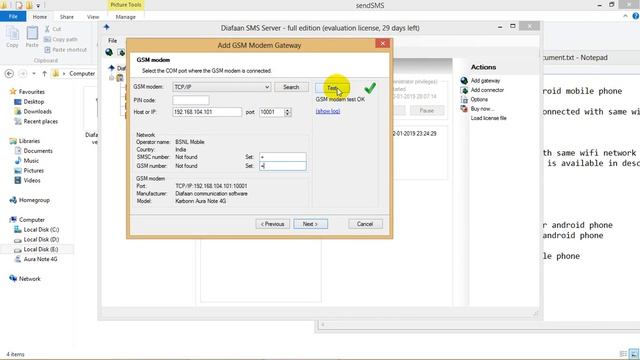This screenshot has height=360, width=640.
Task: Click the Search button for GSM modem
Action: pos(291,87)
